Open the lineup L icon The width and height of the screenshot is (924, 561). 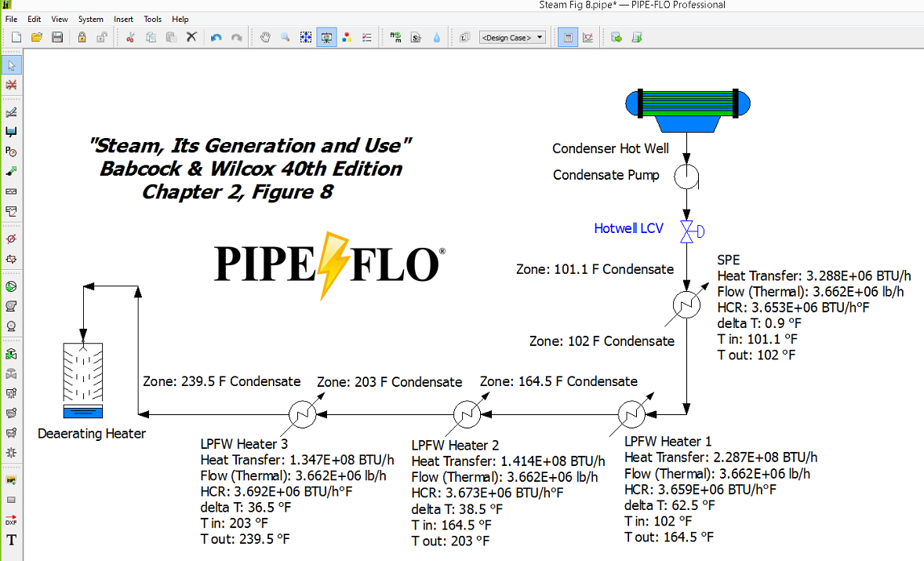[465, 37]
